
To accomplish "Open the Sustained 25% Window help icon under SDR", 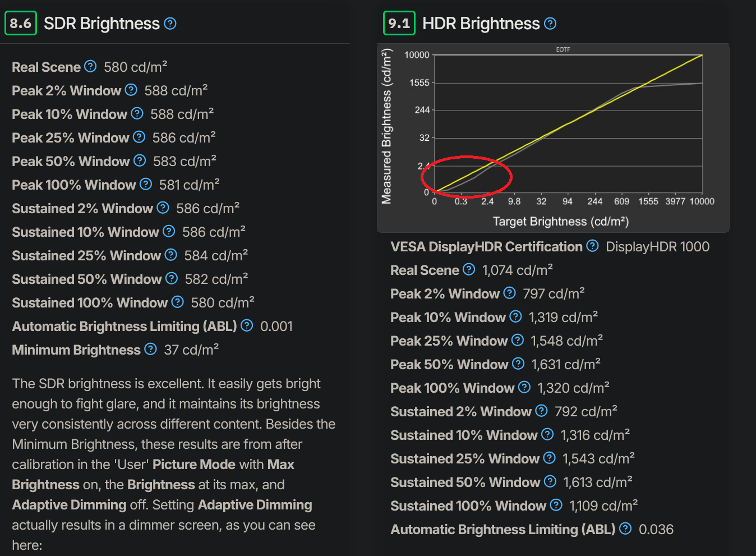I will pyautogui.click(x=171, y=255).
